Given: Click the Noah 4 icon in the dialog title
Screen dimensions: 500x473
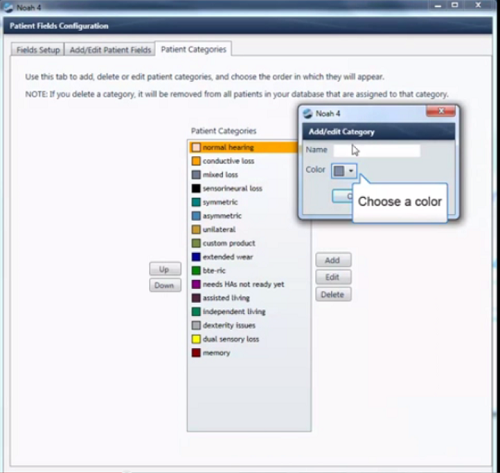Looking at the screenshot, I should click(308, 114).
